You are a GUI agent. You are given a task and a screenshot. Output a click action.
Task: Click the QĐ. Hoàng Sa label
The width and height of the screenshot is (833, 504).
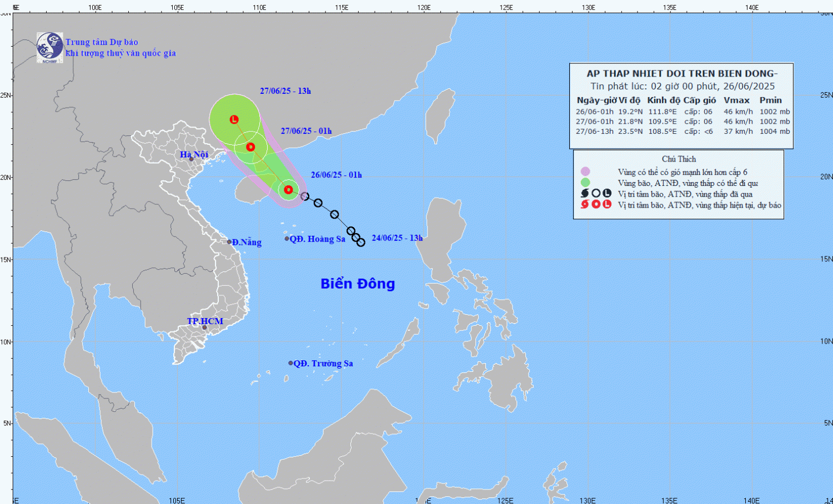(x=317, y=239)
